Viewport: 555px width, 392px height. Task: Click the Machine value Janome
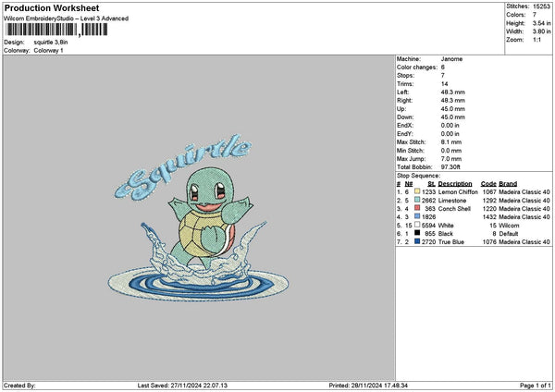point(451,58)
